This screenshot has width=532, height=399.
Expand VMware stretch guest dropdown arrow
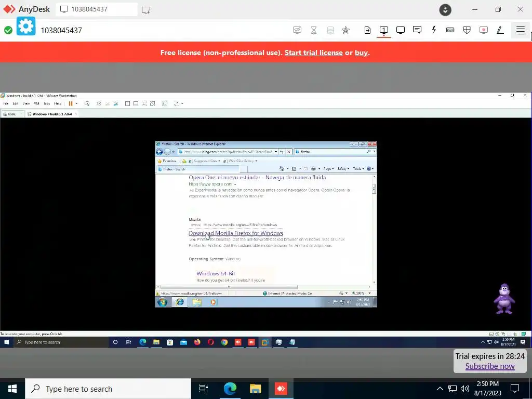[x=182, y=103]
